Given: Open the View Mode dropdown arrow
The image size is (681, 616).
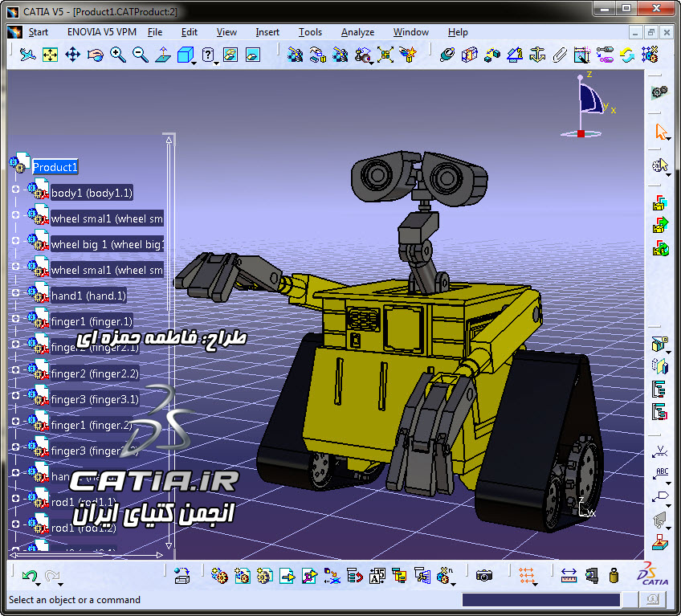Looking at the screenshot, I should 216,63.
